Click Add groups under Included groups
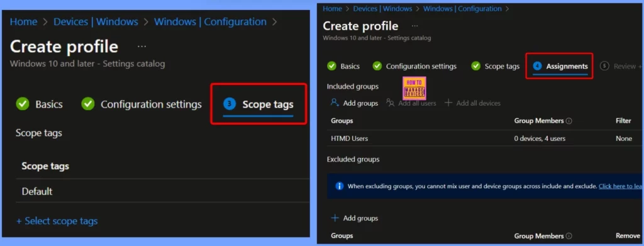Viewport: 644px width, 246px height. (x=355, y=103)
